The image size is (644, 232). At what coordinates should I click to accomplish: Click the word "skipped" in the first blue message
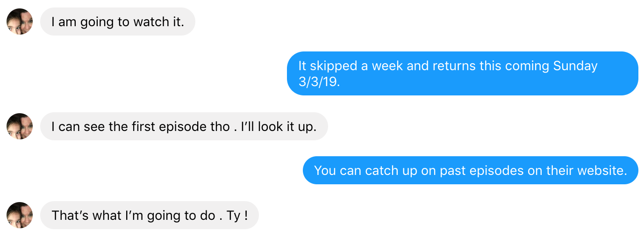[334, 66]
